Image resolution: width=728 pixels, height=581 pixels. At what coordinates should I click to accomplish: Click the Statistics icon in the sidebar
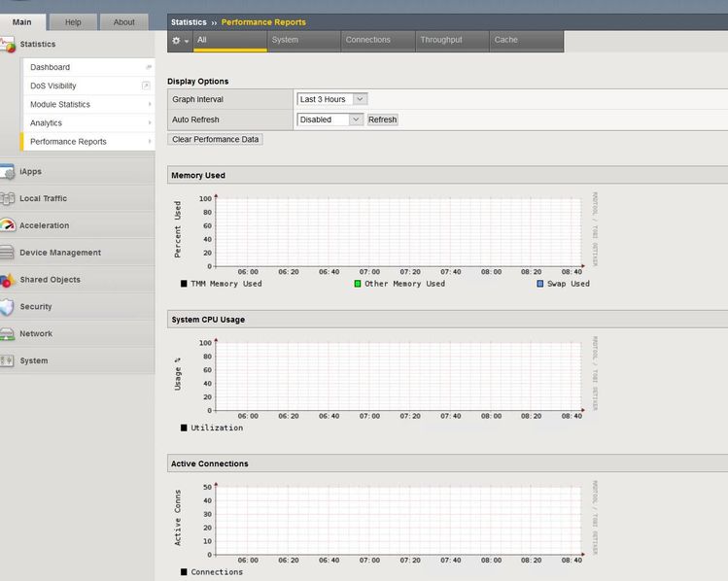[8, 45]
